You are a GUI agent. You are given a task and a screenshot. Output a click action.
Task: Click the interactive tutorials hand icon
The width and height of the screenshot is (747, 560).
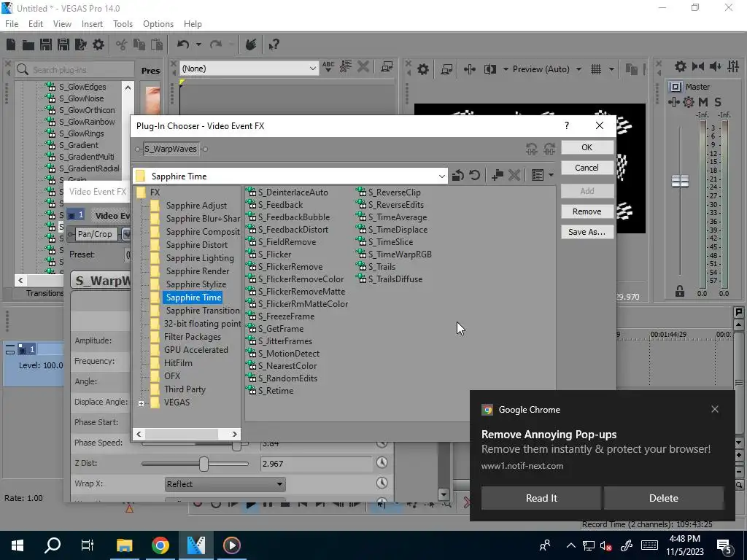point(251,44)
